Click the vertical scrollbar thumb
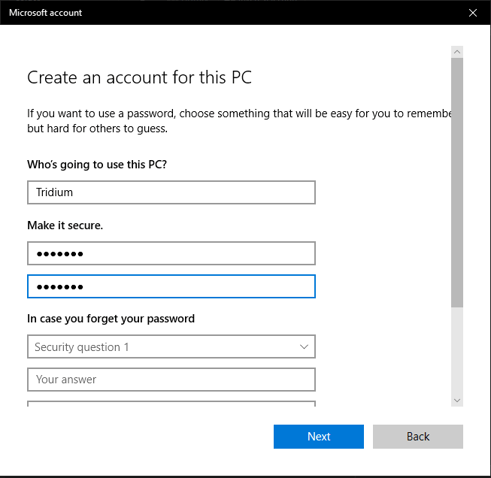Image resolution: width=491 pixels, height=478 pixels. click(x=457, y=182)
